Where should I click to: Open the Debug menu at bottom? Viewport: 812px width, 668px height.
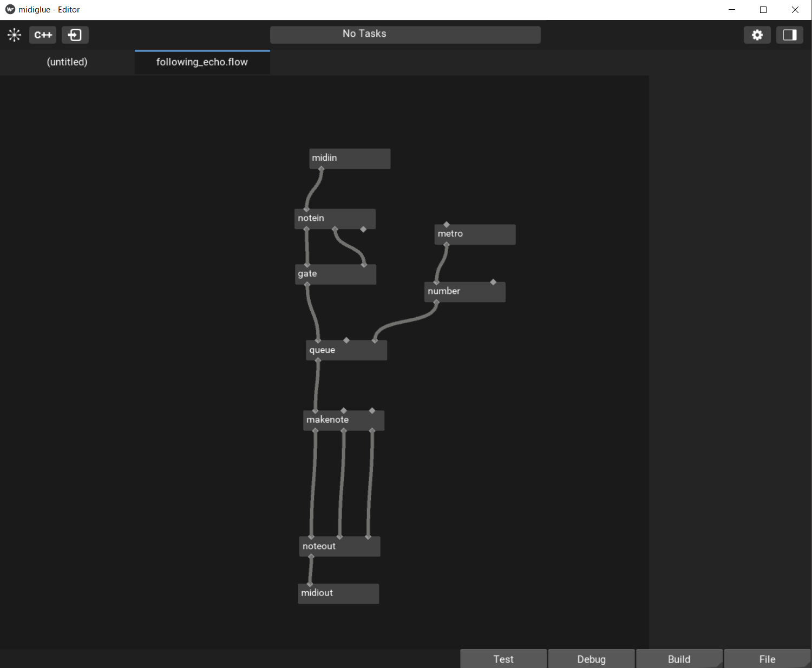click(591, 659)
